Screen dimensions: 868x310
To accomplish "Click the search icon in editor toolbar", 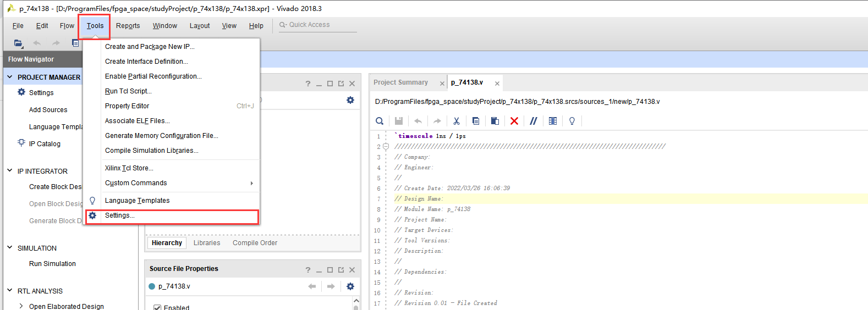I will (x=380, y=121).
